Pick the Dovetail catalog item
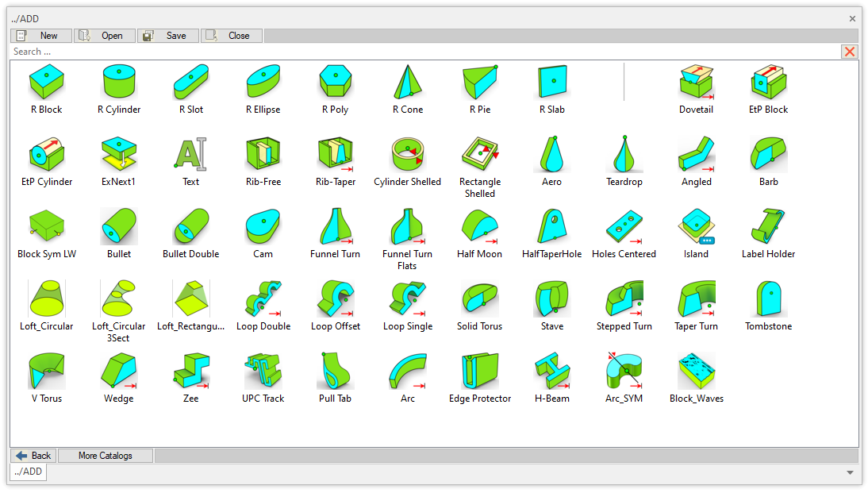 tap(696, 83)
